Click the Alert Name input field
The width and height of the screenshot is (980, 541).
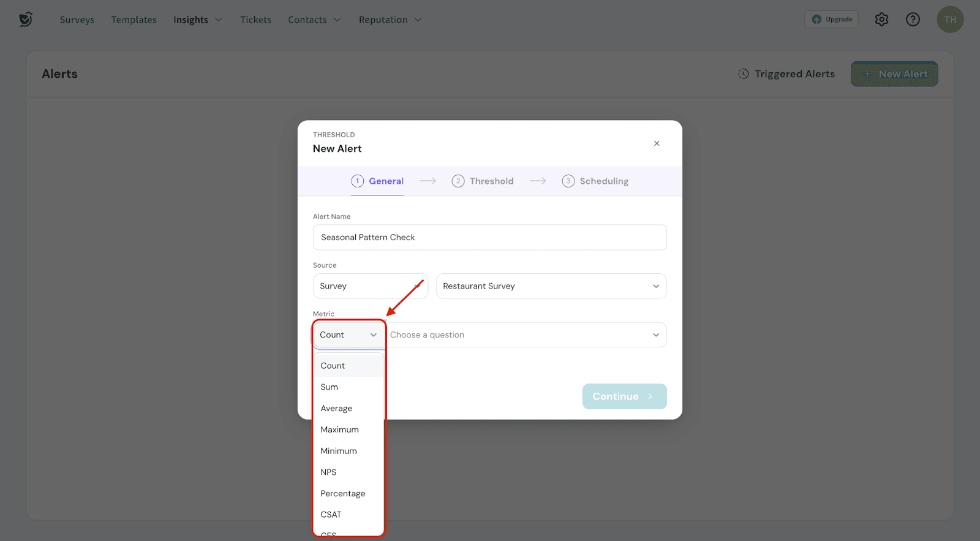point(489,238)
